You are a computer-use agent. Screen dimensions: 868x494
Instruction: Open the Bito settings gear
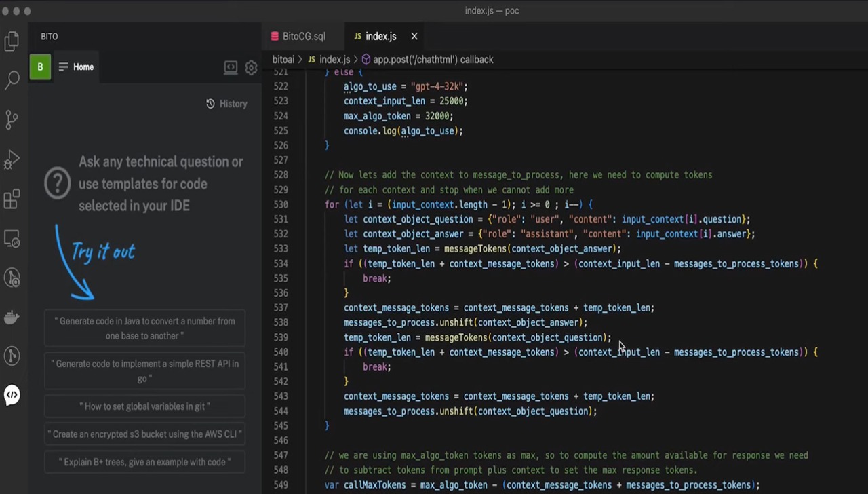251,67
